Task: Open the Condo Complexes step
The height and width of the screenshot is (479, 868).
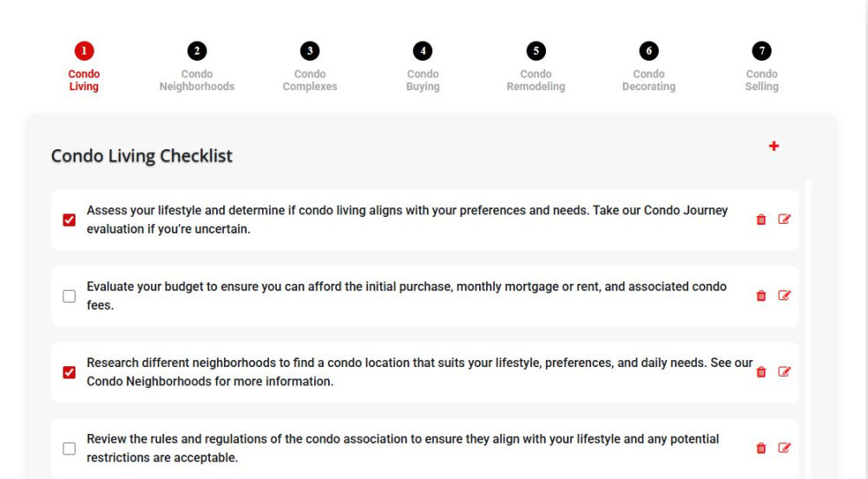Action: 310,67
